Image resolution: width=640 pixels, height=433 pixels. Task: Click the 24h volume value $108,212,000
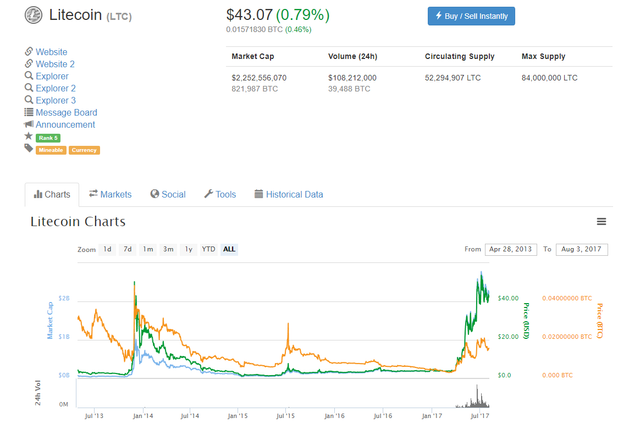tap(352, 78)
